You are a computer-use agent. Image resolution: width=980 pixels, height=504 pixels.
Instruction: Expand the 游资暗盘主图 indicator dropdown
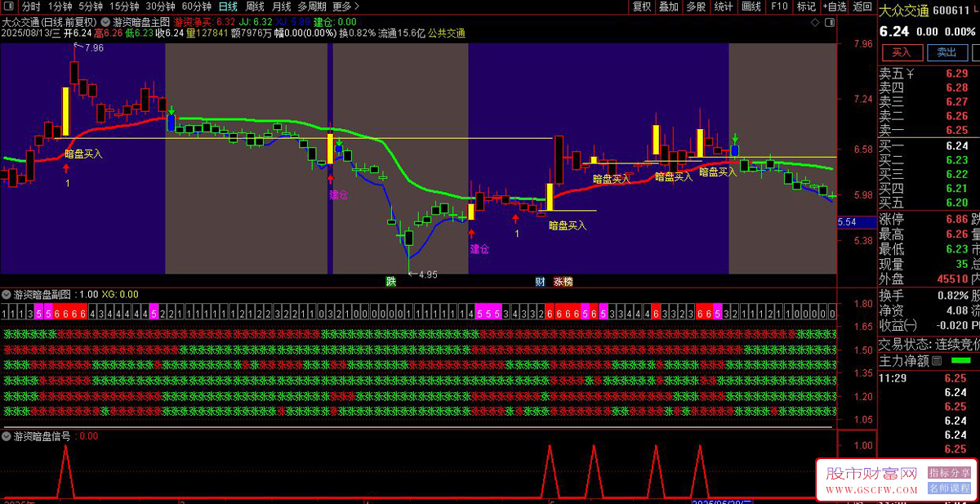click(106, 22)
